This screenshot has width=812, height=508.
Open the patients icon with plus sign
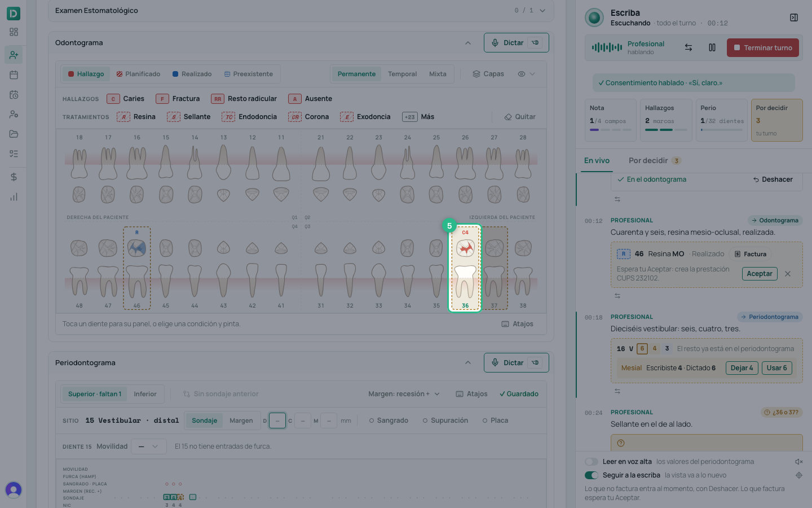point(14,55)
